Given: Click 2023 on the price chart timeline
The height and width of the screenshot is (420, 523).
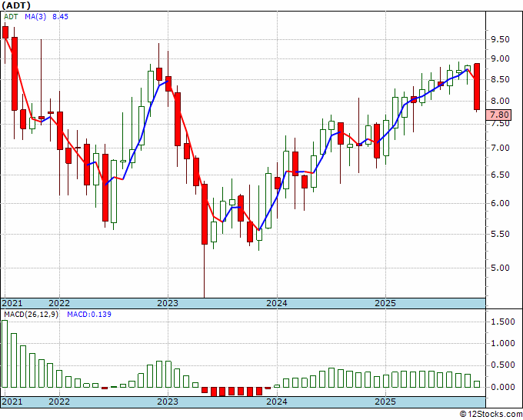Looking at the screenshot, I should [x=168, y=304].
